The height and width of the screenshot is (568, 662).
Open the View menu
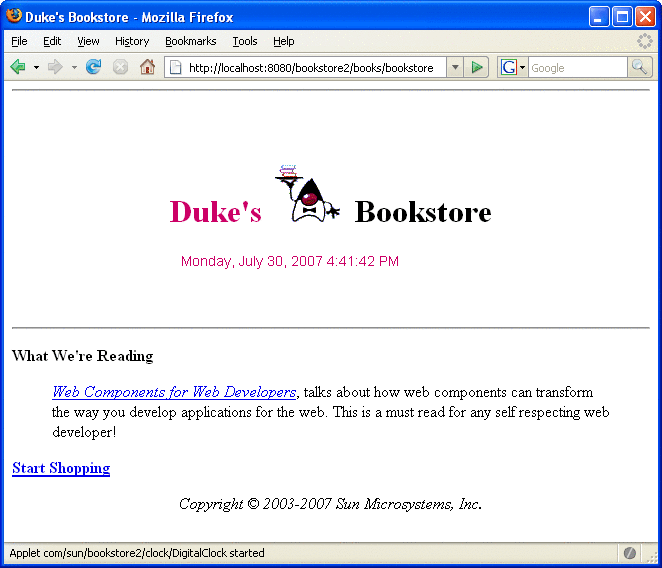coord(88,41)
